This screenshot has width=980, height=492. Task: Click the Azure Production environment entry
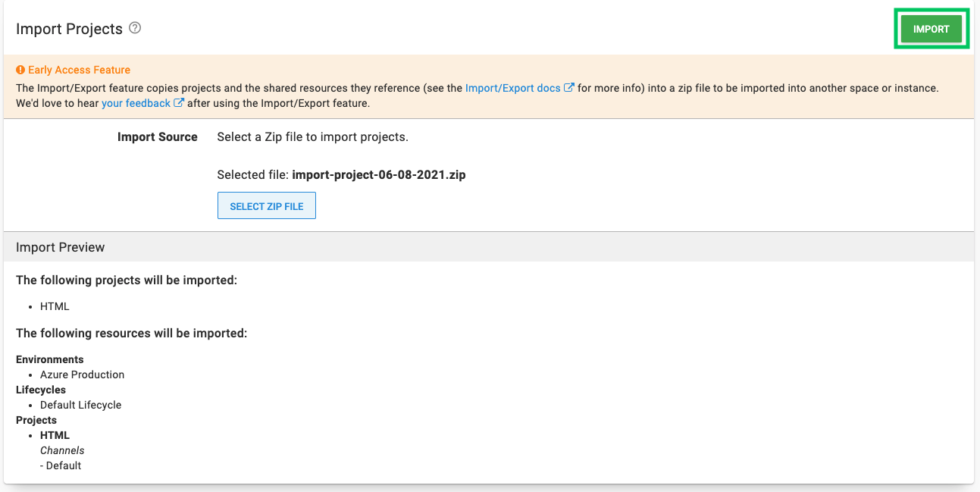82,374
